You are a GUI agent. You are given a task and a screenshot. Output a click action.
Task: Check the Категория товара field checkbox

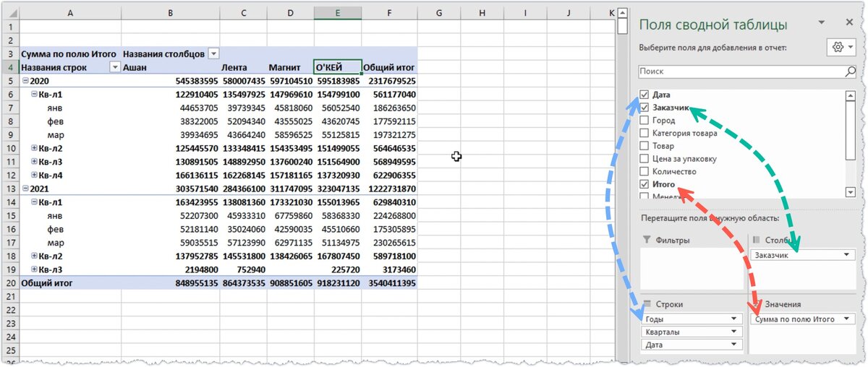point(644,133)
